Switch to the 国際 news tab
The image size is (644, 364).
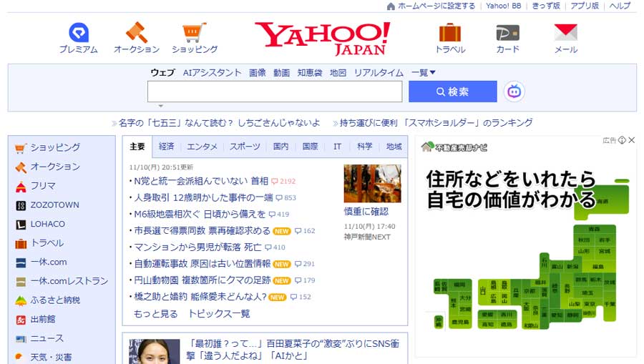(310, 147)
